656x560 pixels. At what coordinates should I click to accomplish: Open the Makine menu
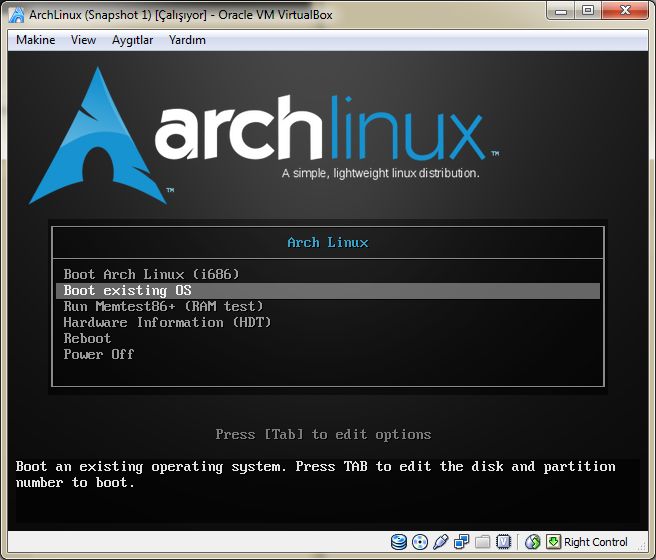(x=36, y=40)
